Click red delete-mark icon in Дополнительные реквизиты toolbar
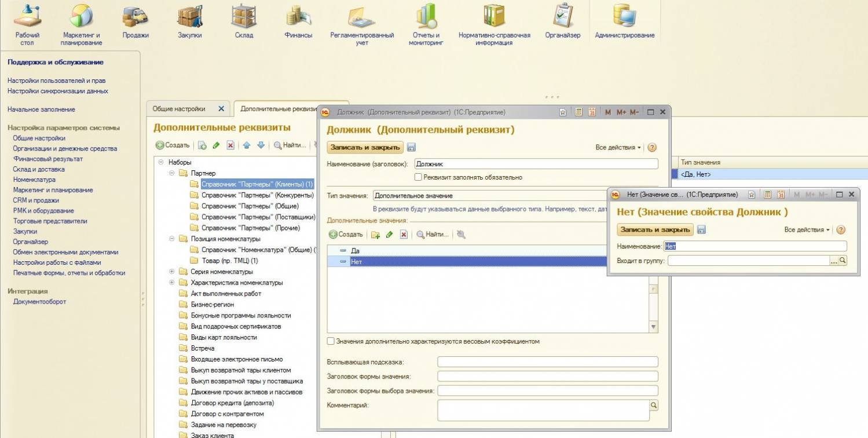The height and width of the screenshot is (438, 868). pos(230,145)
